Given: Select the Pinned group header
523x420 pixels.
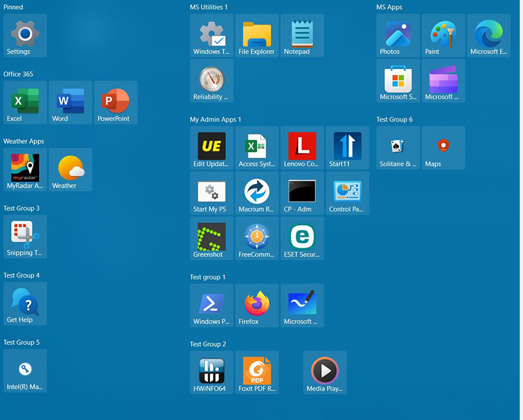Looking at the screenshot, I should [13, 7].
